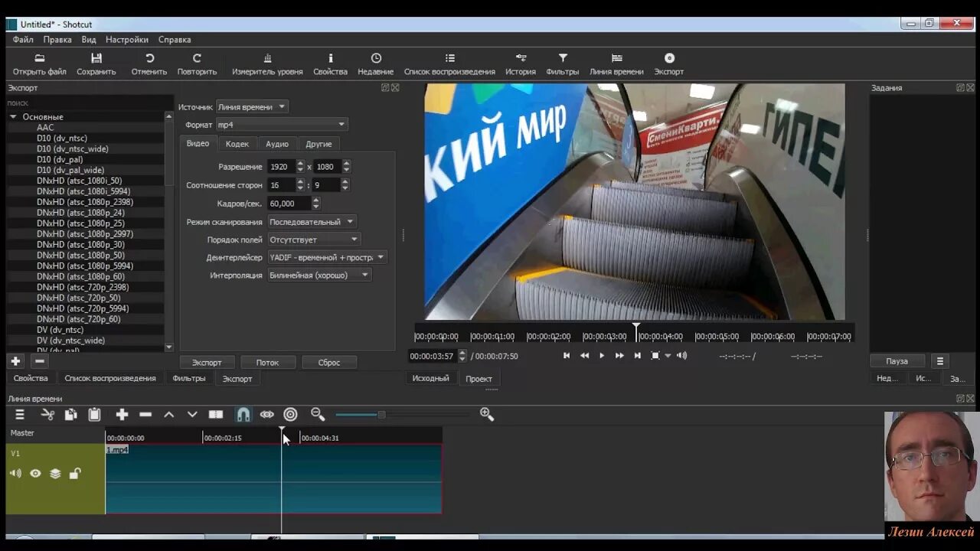
Task: Toggle snapping magnet in timeline toolbar
Action: tap(243, 415)
